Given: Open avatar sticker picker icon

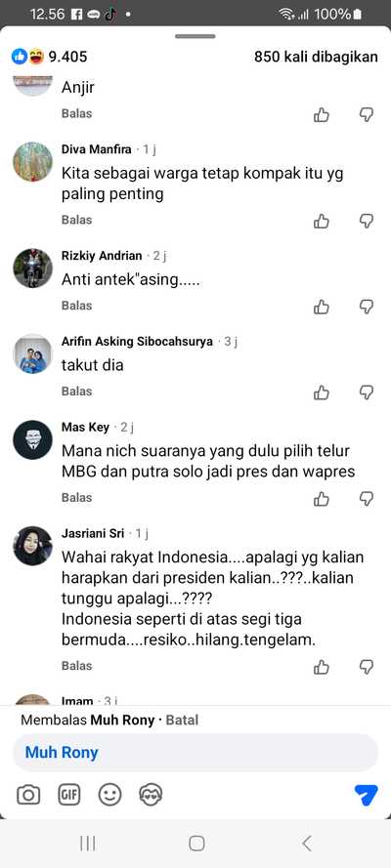Looking at the screenshot, I should 151,795.
